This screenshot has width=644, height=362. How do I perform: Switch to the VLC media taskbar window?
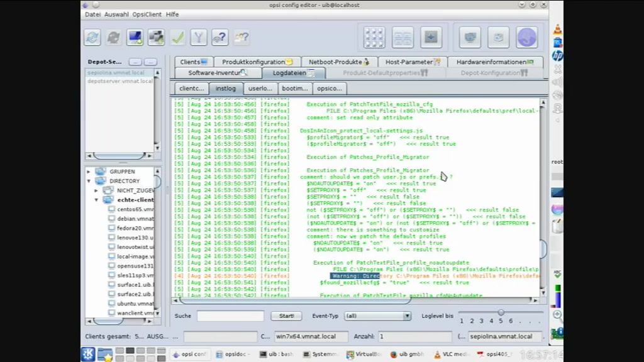[x=450, y=354]
